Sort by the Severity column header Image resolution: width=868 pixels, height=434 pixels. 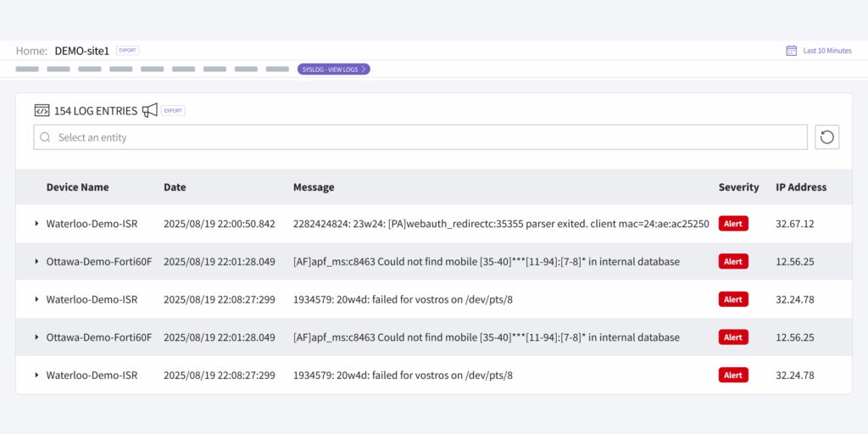tap(738, 187)
